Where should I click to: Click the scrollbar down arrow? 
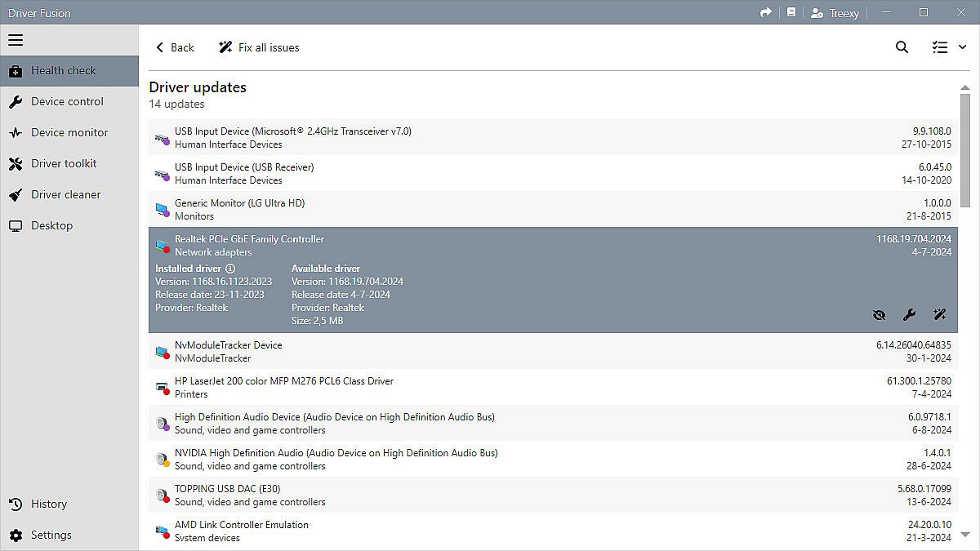(x=965, y=535)
